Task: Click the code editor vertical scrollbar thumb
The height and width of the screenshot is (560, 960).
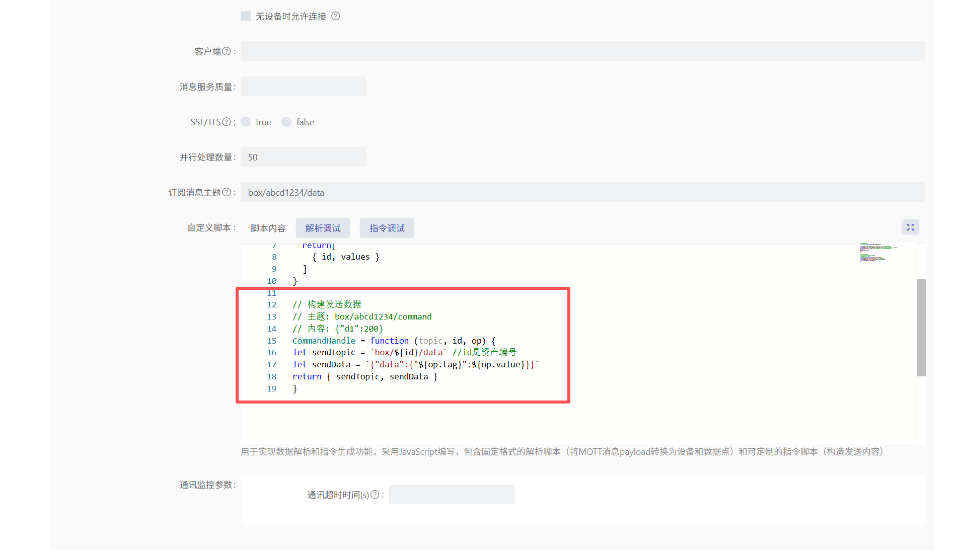Action: 921,328
